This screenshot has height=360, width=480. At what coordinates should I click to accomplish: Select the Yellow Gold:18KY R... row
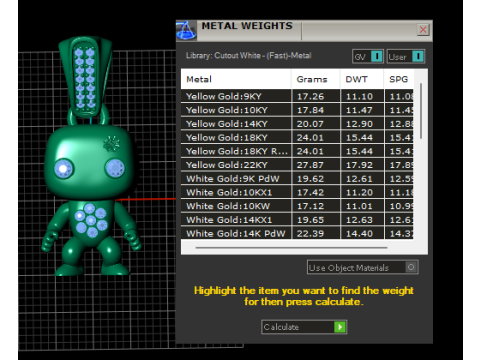(x=297, y=151)
